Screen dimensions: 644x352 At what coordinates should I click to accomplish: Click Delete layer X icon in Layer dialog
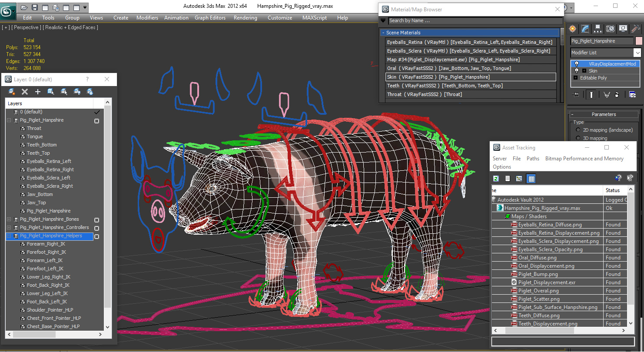(25, 92)
